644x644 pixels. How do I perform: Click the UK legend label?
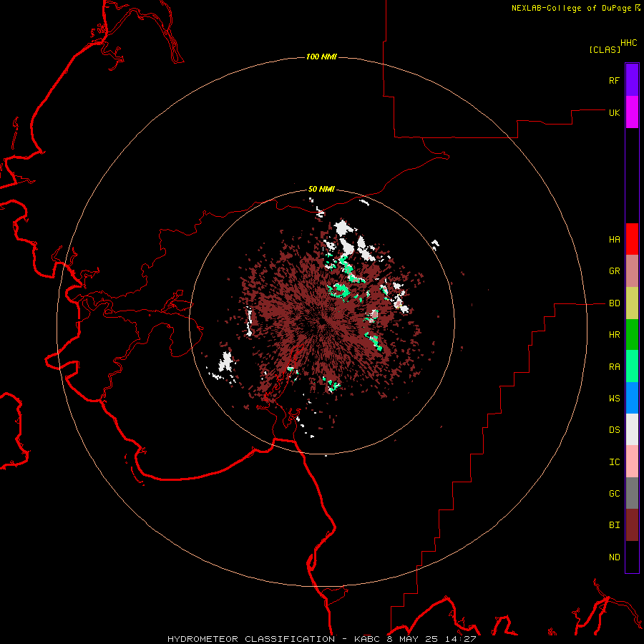(614, 112)
